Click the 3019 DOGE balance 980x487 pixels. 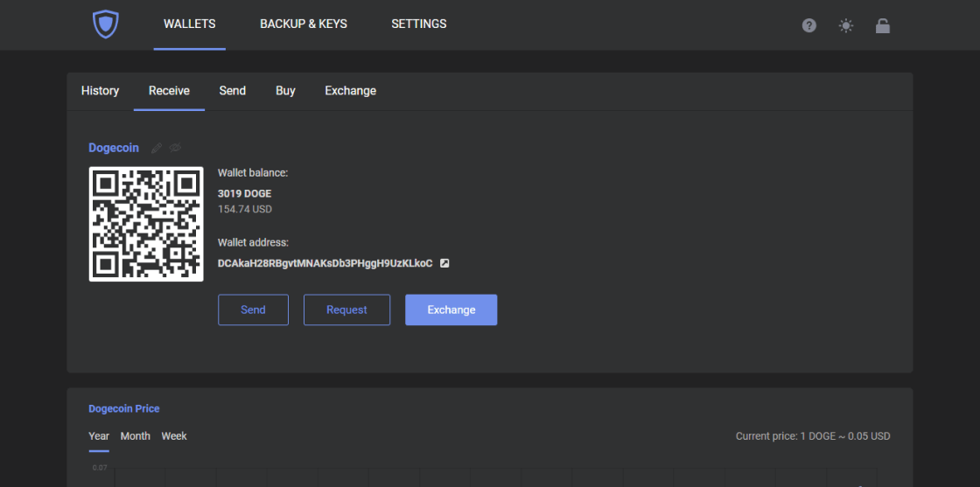[x=244, y=193]
